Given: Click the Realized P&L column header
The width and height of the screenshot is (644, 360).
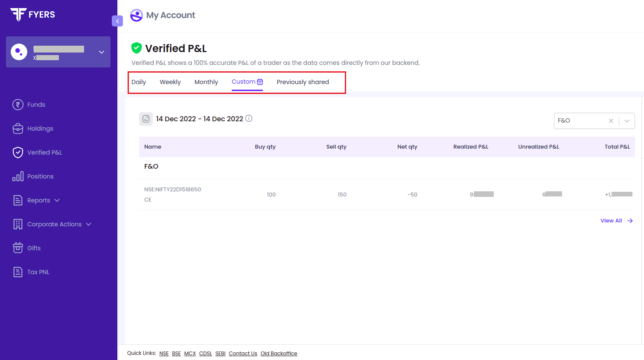Looking at the screenshot, I should click(471, 147).
